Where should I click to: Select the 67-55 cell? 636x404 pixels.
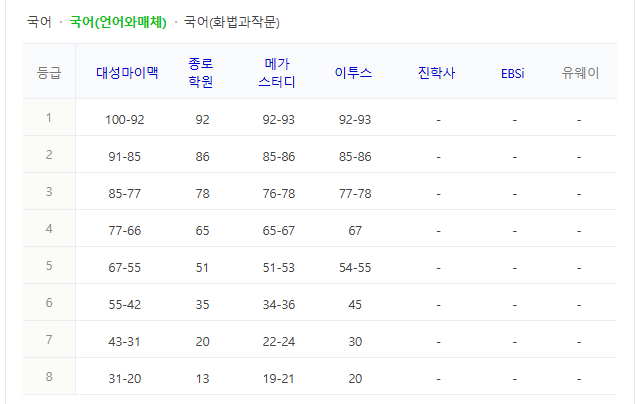(x=125, y=268)
